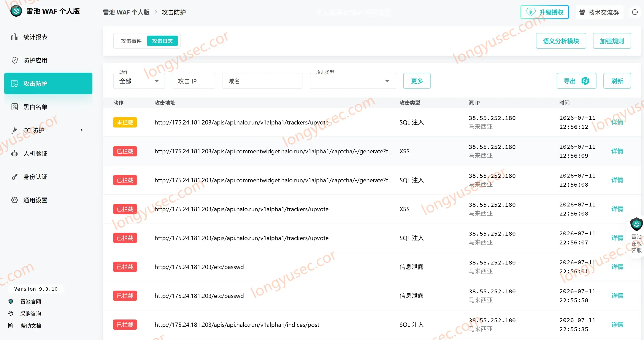Click the Version 9.3.10 label
This screenshot has height=340, width=644.
pyautogui.click(x=36, y=289)
